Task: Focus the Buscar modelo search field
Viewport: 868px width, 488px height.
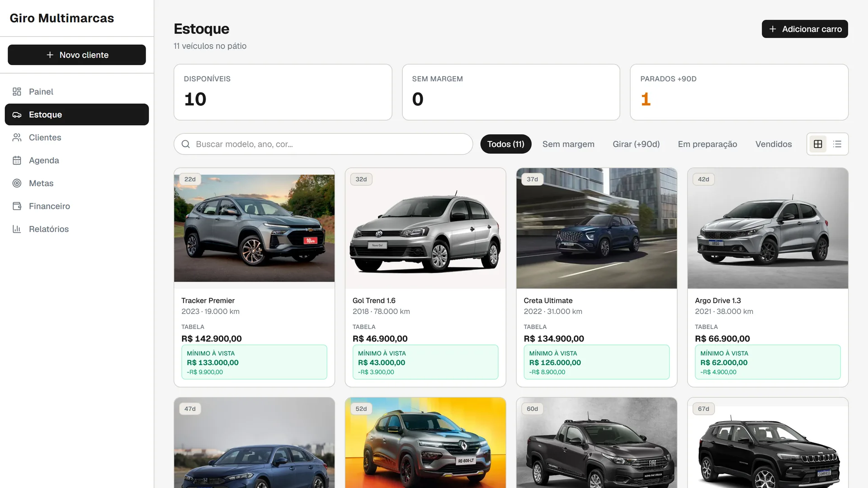Action: 323,144
